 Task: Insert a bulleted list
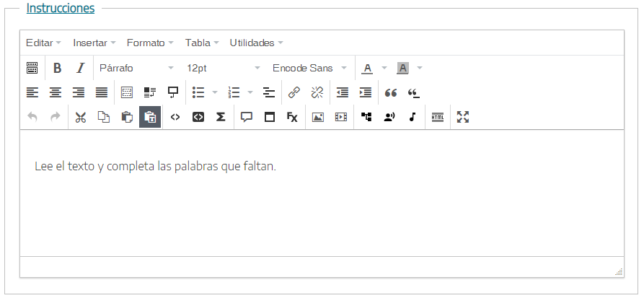point(198,92)
